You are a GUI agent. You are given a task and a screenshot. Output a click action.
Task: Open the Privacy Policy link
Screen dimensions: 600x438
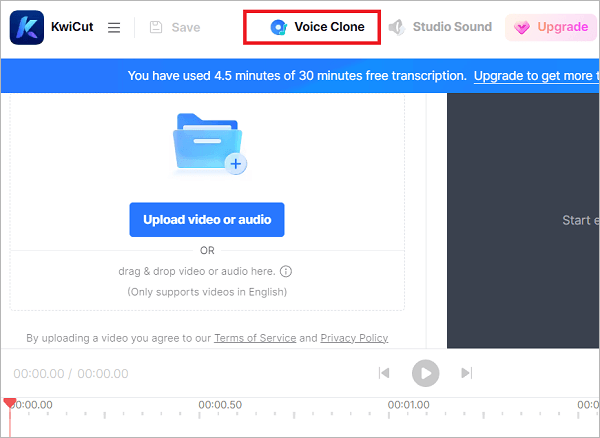354,338
